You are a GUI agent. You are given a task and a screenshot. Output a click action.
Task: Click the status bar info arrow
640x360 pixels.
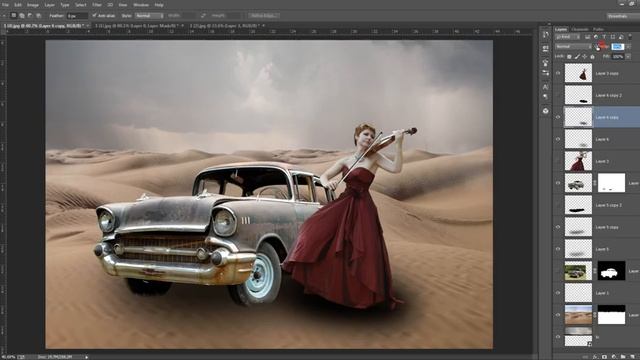click(87, 357)
